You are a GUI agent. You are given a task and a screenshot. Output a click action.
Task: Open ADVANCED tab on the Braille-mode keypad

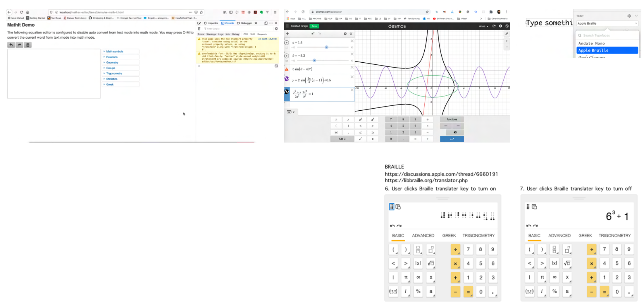423,235
